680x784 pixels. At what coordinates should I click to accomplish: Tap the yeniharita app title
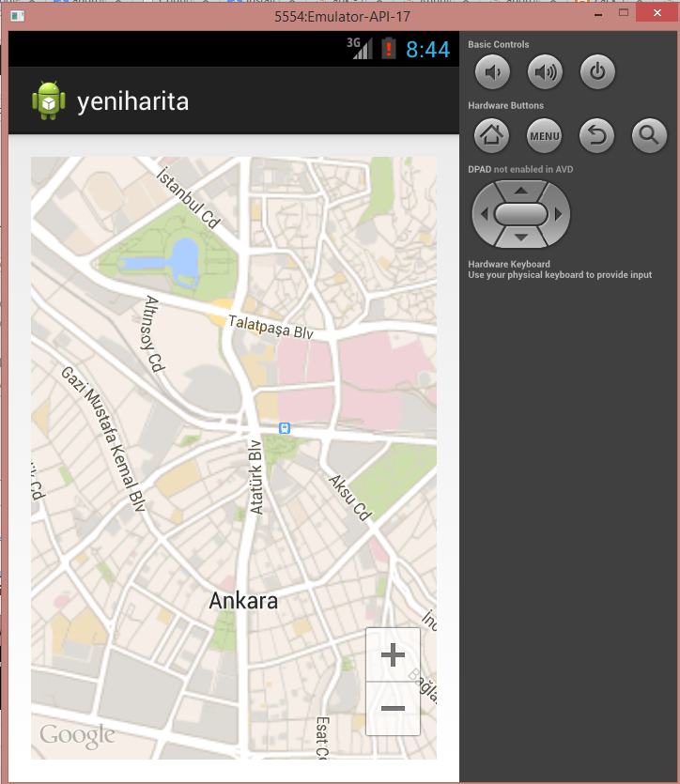(133, 101)
